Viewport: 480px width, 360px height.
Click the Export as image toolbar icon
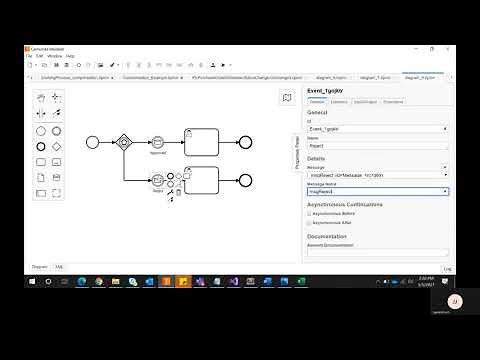click(x=100, y=65)
